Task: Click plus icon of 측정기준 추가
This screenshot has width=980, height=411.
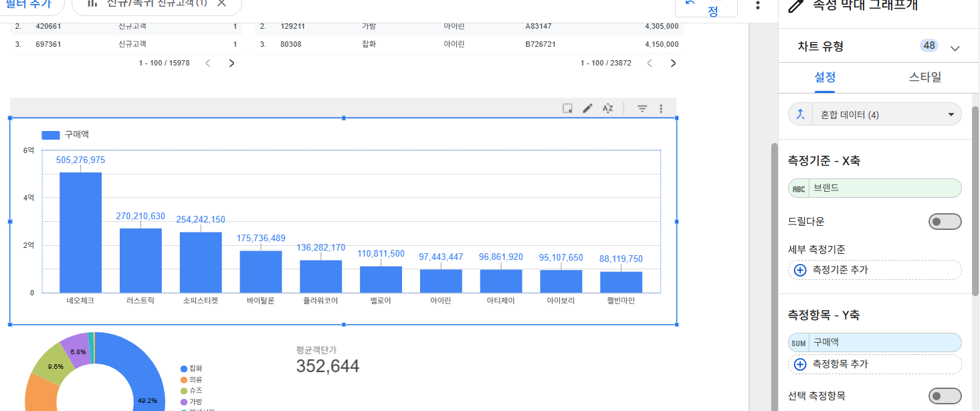Action: tap(800, 270)
